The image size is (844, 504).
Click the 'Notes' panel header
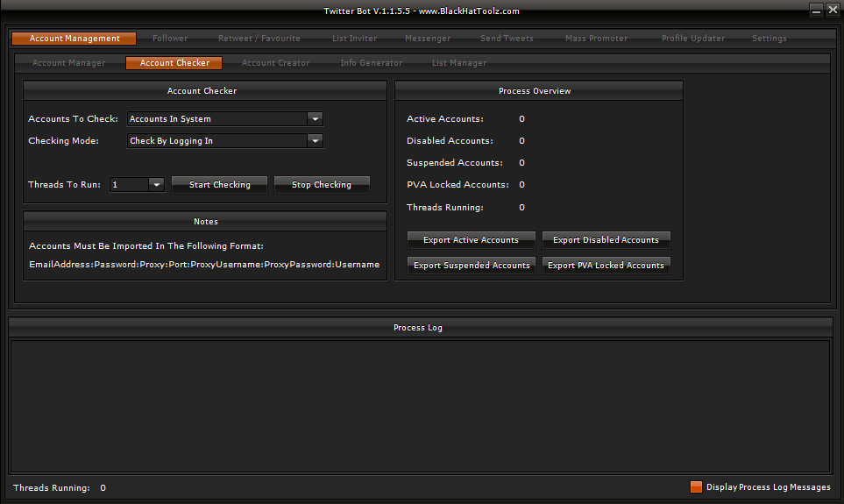206,221
